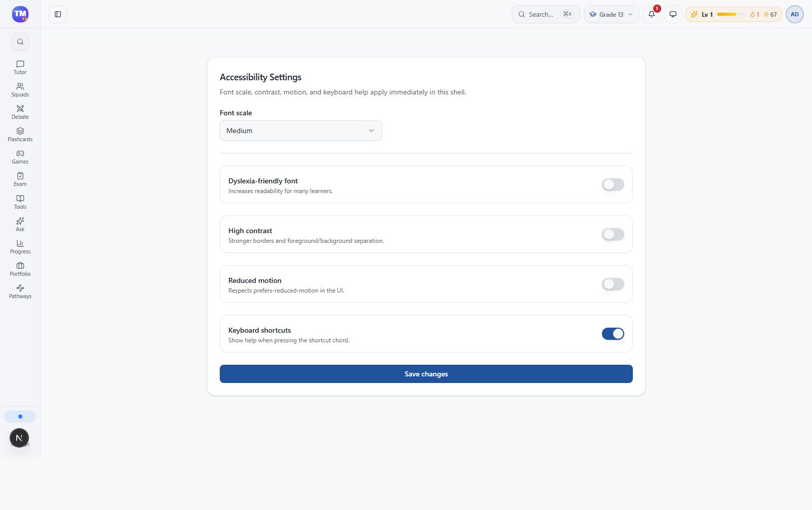Expand the Grade 13 selector

[x=612, y=14]
